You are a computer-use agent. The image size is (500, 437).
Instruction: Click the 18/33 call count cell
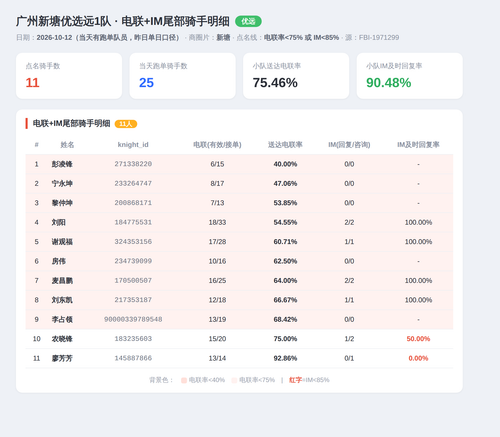pos(217,222)
